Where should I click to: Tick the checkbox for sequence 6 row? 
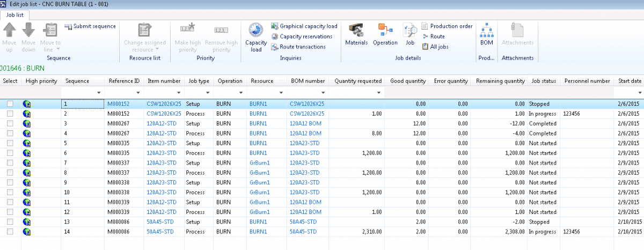tap(10, 153)
